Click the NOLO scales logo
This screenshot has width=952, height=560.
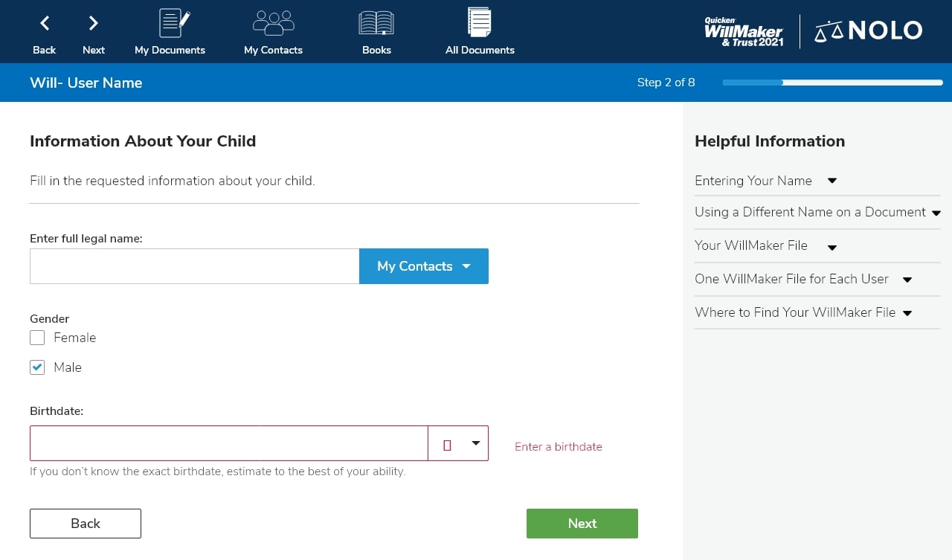point(869,31)
